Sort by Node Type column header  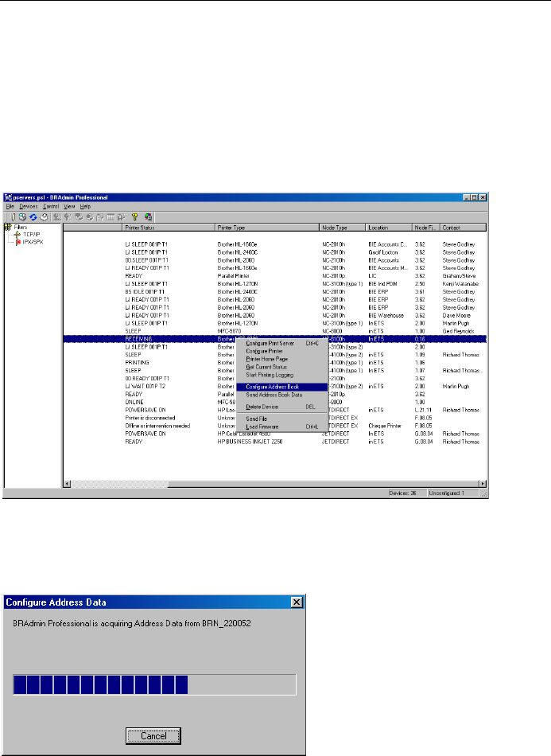click(x=343, y=228)
